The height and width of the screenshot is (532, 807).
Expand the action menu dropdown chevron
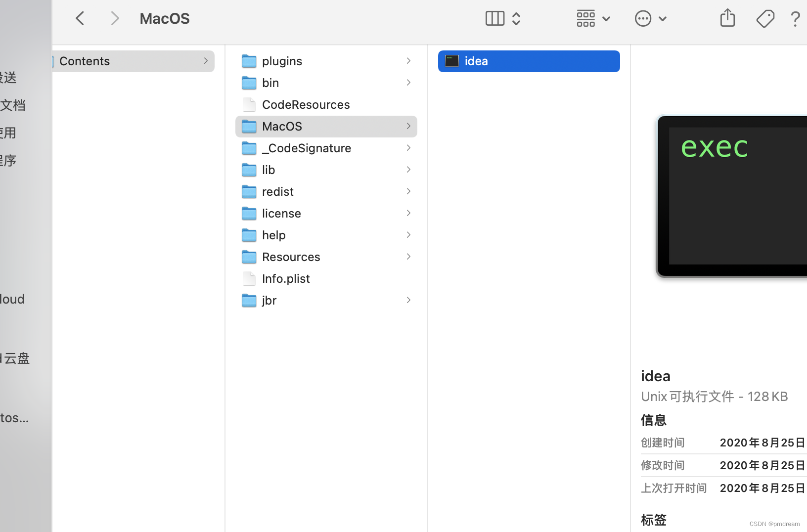click(663, 19)
